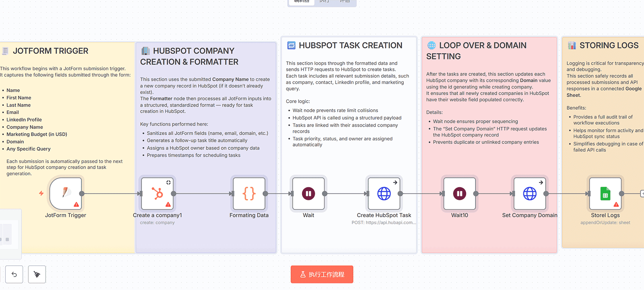Open the 评估 tab
This screenshot has width=644, height=290.
(345, 2)
